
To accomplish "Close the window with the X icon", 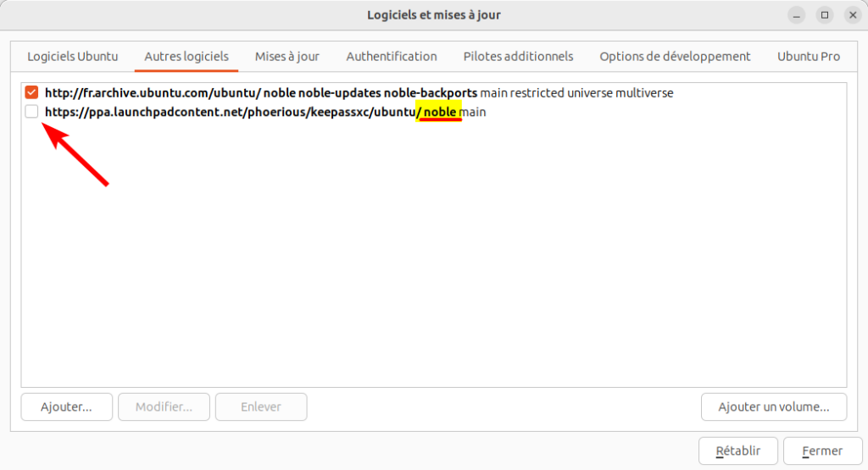I will pos(853,15).
